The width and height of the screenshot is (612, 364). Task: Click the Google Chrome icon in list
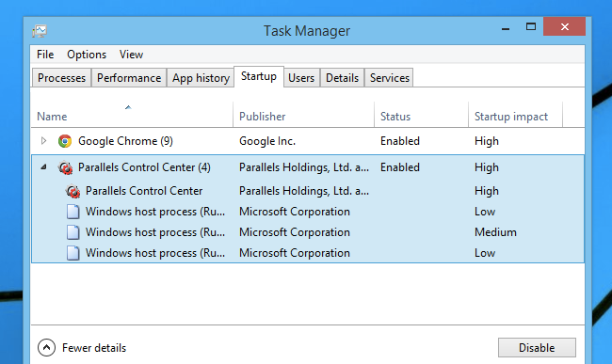coord(65,141)
